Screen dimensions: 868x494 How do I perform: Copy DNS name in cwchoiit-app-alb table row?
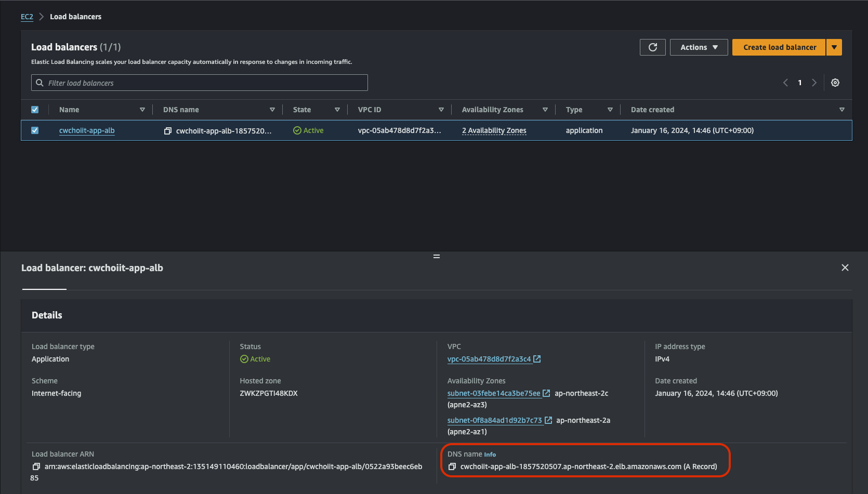[167, 131]
